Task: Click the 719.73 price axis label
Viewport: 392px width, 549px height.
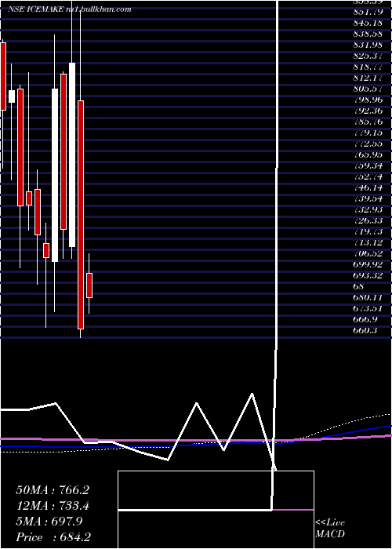Action: pos(368,231)
